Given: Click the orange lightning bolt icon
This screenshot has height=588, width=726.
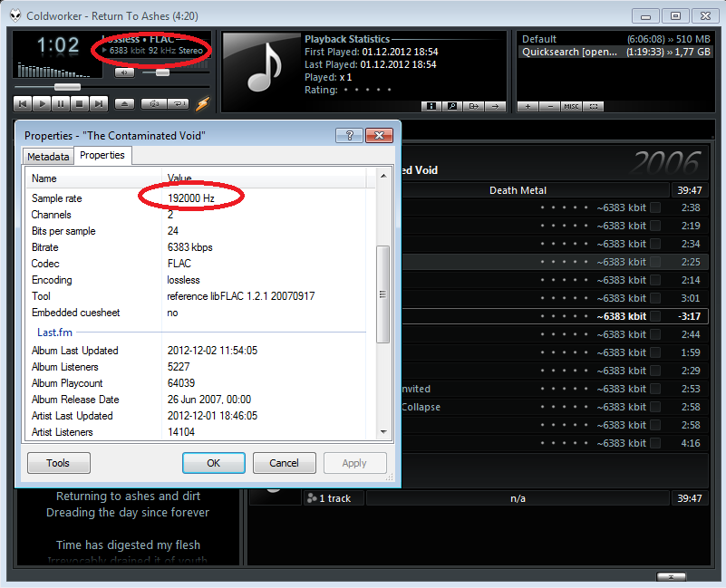Looking at the screenshot, I should 202,103.
